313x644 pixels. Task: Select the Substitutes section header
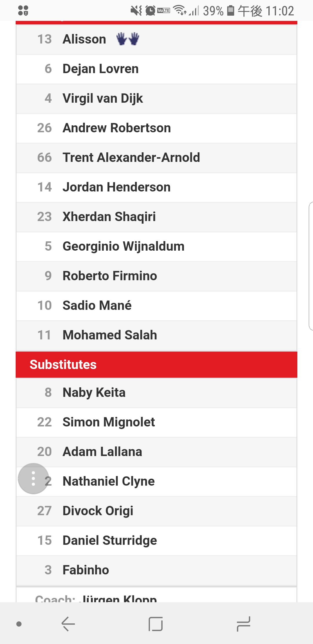click(156, 365)
